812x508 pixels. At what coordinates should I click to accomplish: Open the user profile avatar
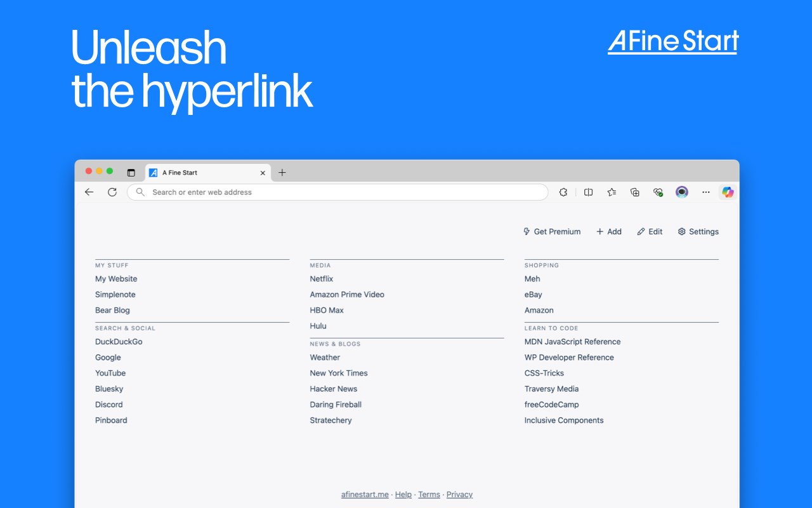coord(682,192)
